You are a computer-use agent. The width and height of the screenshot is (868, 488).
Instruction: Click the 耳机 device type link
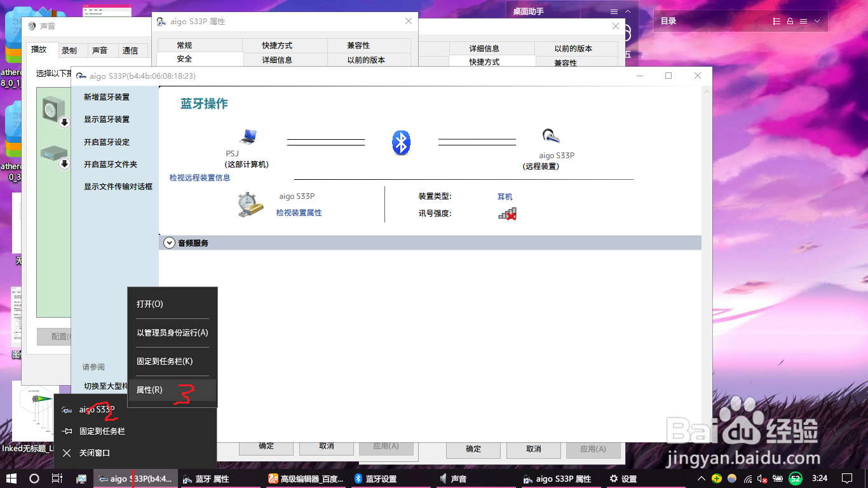[505, 197]
